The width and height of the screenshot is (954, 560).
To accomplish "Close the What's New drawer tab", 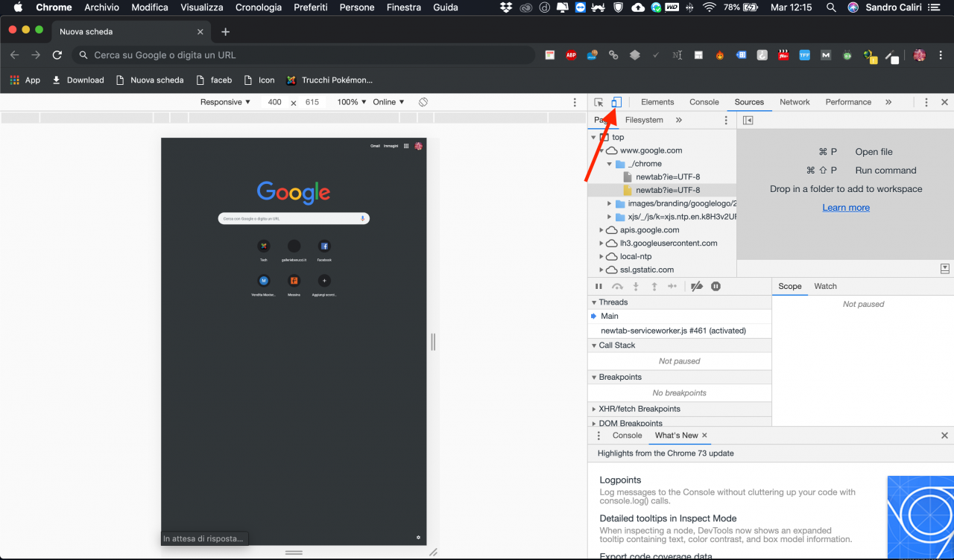I will 704,436.
